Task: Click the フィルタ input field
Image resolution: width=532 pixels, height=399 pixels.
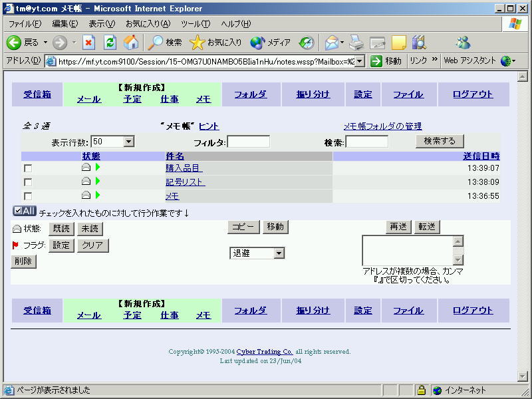Action: click(x=249, y=142)
